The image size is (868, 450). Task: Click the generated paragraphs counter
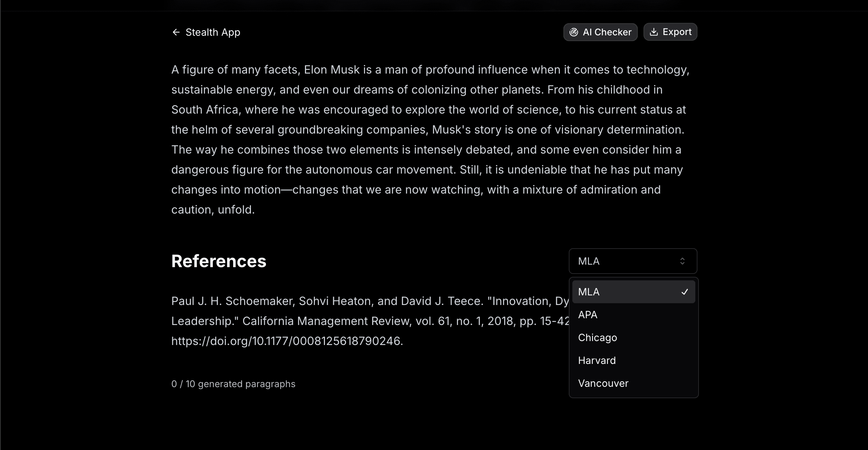233,384
